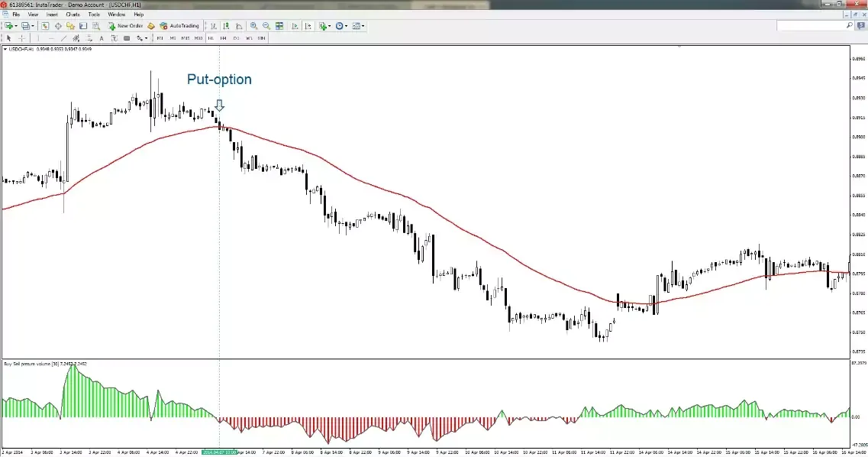Select the Crosshair tool
868x457 pixels.
click(21, 38)
